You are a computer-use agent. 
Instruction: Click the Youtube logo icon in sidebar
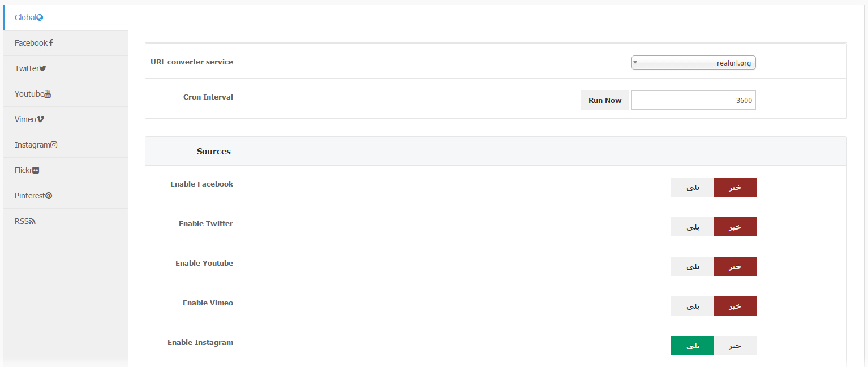[48, 94]
